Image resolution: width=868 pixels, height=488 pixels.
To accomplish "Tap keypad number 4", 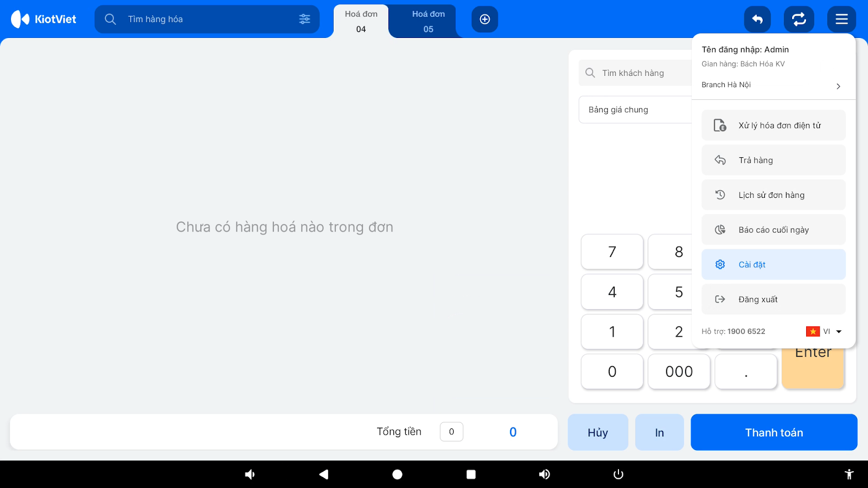I will [612, 292].
